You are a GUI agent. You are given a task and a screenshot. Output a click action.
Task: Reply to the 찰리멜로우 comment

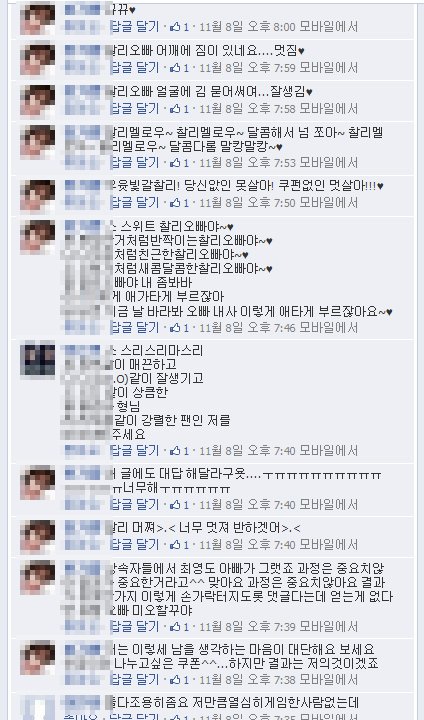135,163
